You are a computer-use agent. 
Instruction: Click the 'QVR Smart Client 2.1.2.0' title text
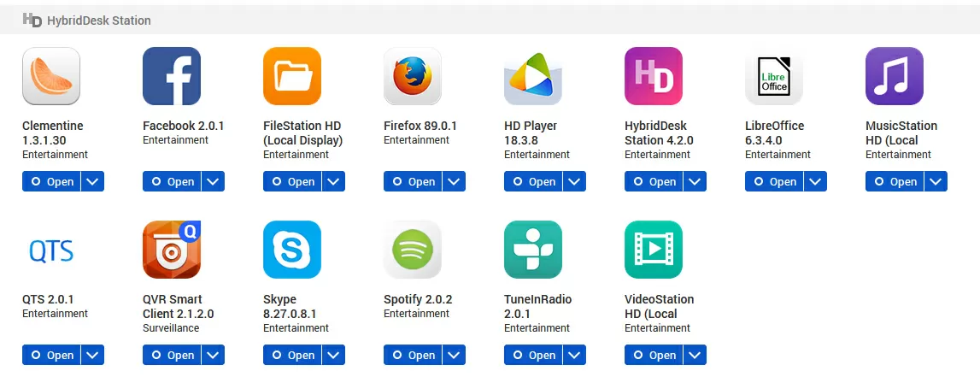[x=178, y=306]
